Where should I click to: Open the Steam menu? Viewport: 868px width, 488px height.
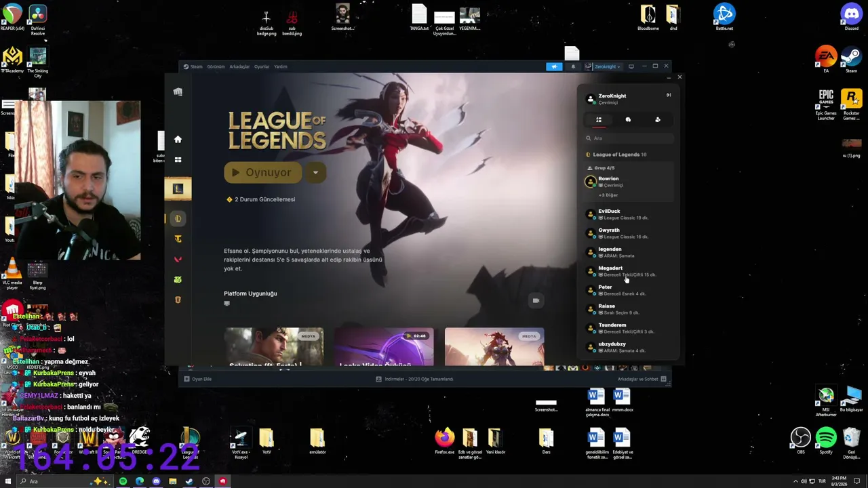click(193, 66)
